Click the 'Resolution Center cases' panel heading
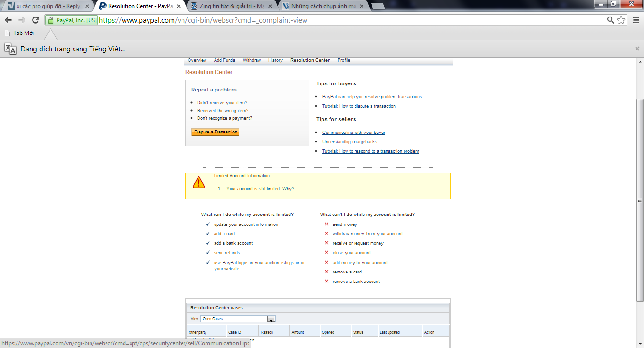The height and width of the screenshot is (348, 644). 217,308
